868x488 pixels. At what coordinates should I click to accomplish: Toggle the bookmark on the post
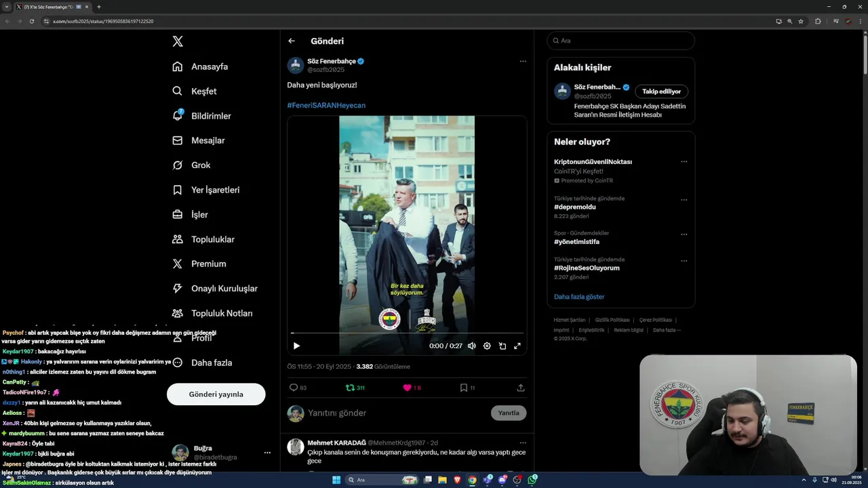coord(464,388)
